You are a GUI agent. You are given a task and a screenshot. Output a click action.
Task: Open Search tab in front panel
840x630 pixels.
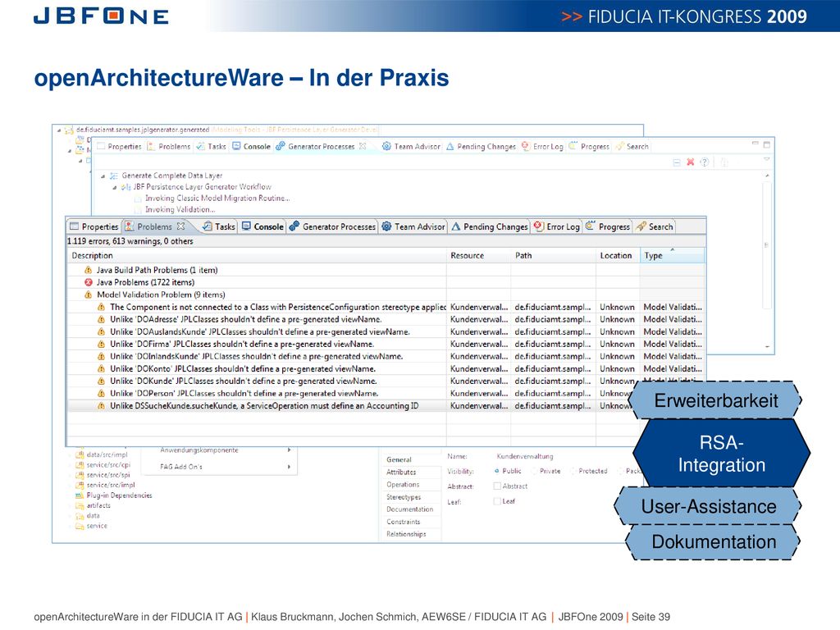click(x=654, y=226)
